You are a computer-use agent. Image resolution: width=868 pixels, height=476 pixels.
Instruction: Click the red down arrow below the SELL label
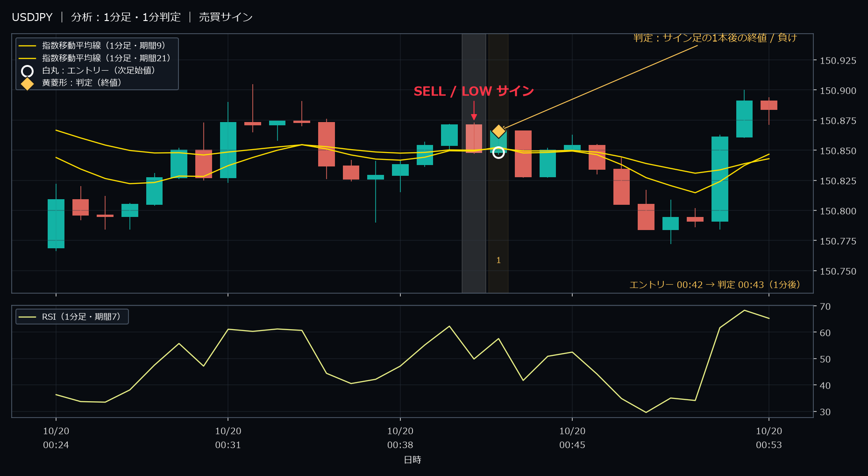click(474, 111)
